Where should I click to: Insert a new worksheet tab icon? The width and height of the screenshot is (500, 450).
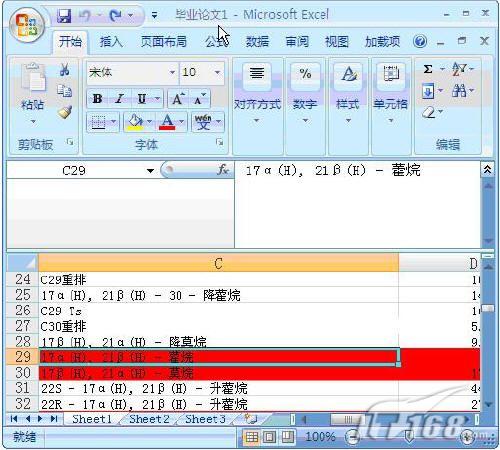251,419
